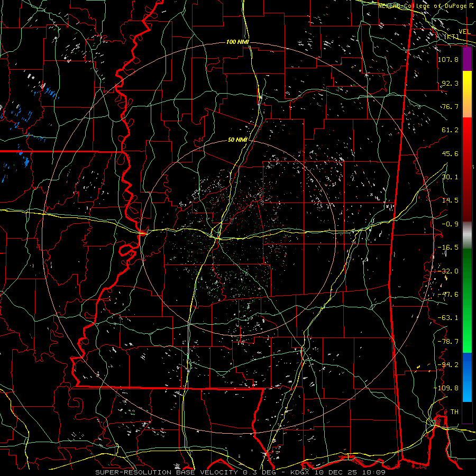Click the TH label below the color bar
The image size is (476, 476).
tap(454, 412)
